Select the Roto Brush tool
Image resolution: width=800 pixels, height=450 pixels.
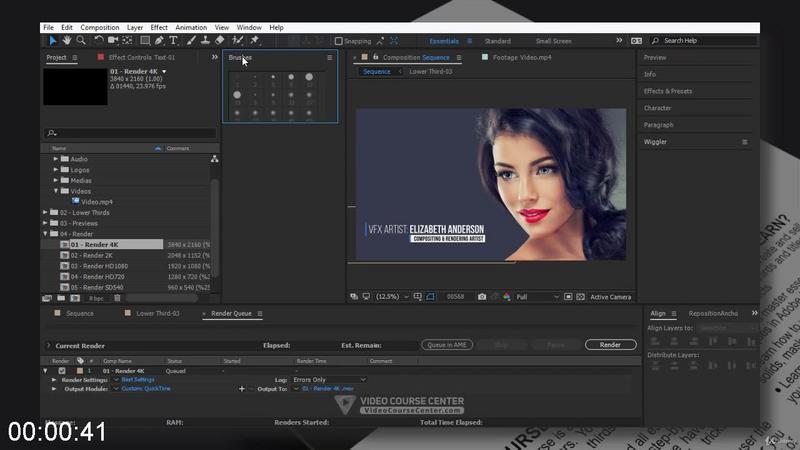237,40
